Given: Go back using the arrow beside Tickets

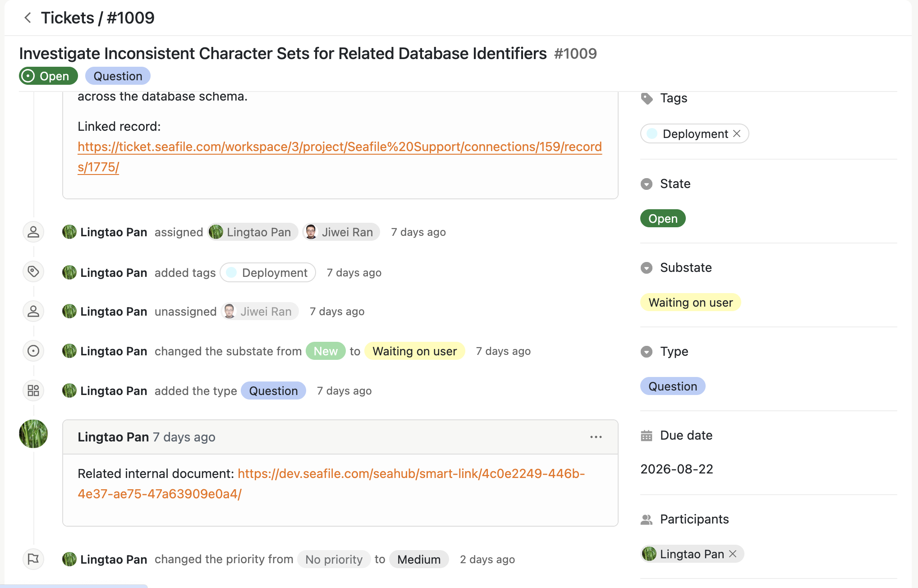Looking at the screenshot, I should [x=28, y=18].
